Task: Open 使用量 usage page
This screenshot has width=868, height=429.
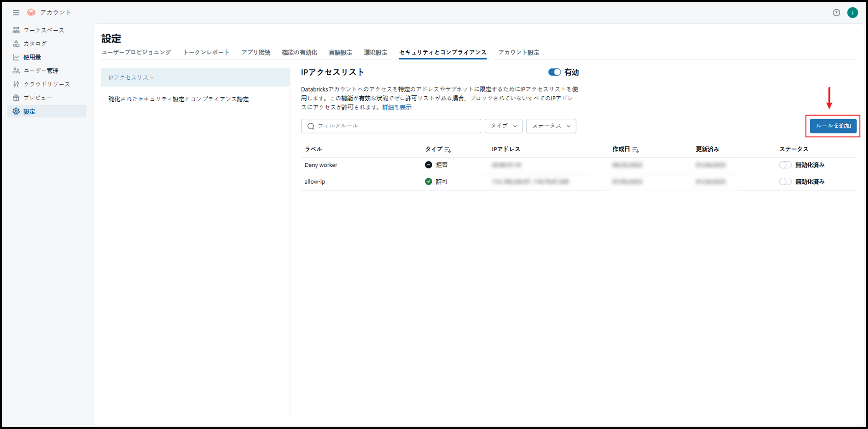Action: (x=32, y=57)
